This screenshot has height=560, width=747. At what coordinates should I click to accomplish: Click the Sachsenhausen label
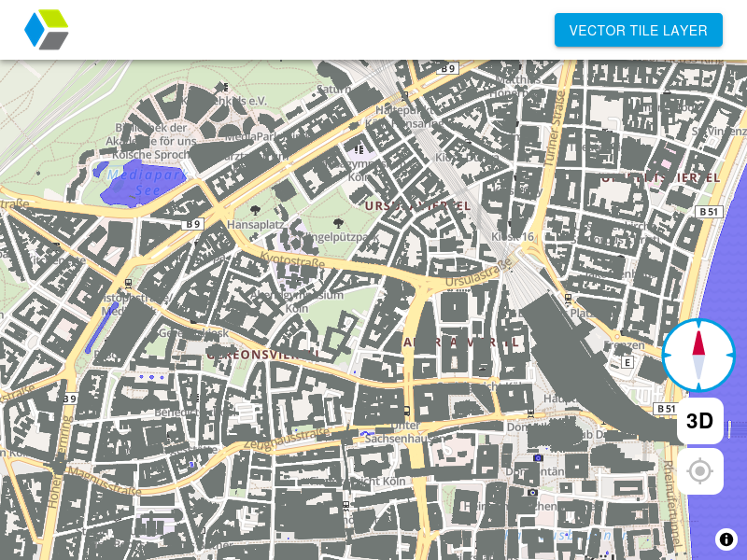point(405,439)
